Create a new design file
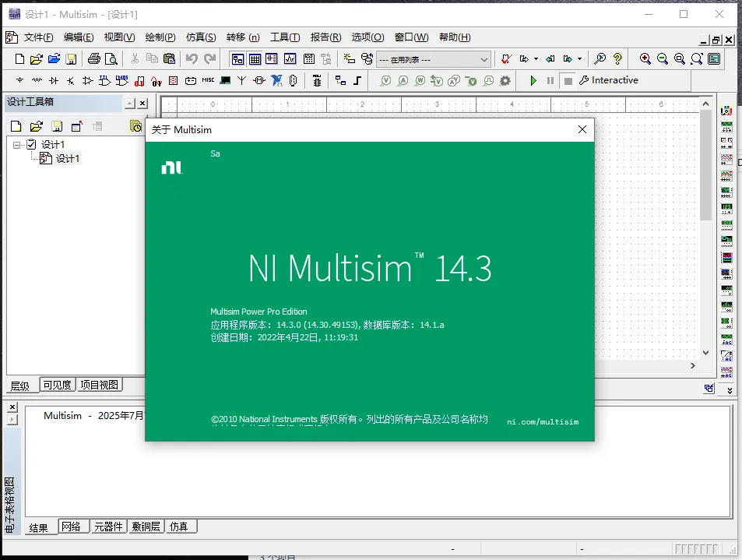The height and width of the screenshot is (560, 742). pyautogui.click(x=19, y=58)
